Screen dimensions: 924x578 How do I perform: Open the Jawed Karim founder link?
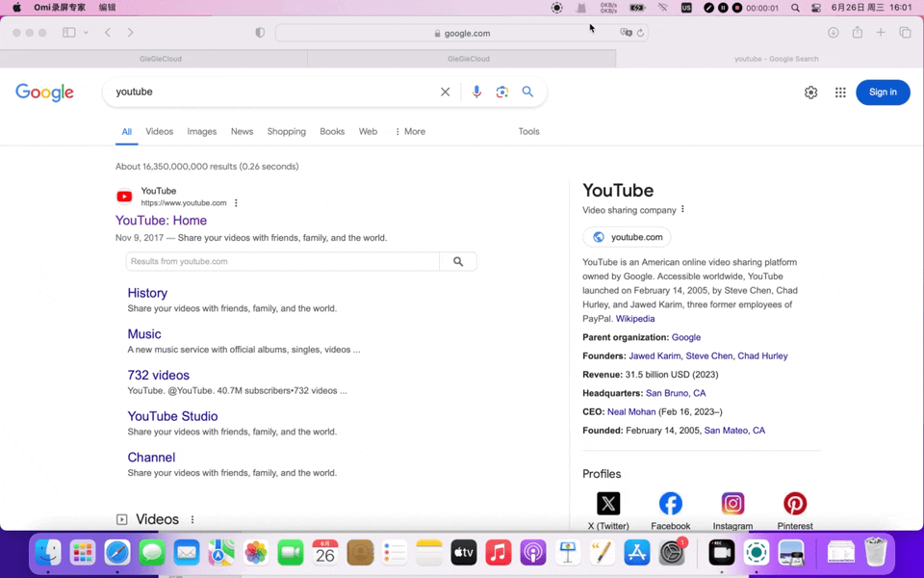(x=654, y=355)
